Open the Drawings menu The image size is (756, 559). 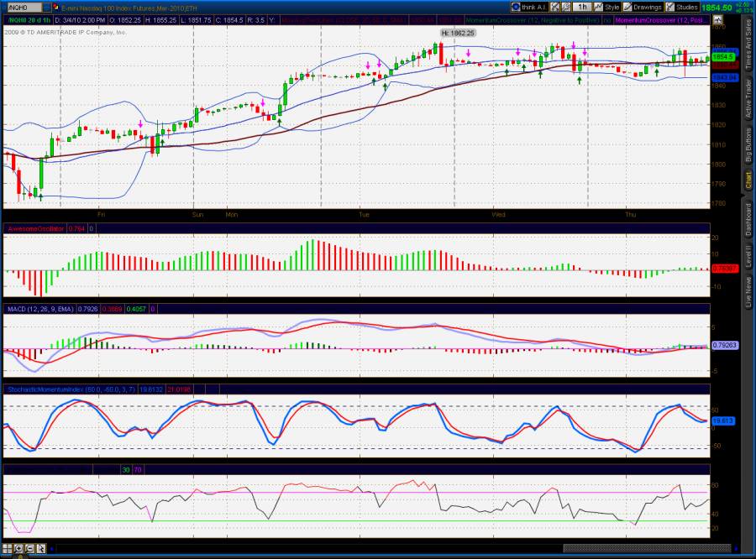(643, 7)
